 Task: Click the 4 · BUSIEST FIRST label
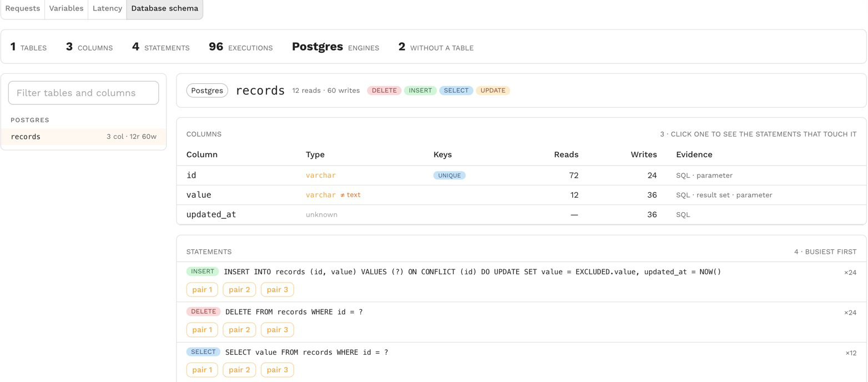[x=825, y=252]
